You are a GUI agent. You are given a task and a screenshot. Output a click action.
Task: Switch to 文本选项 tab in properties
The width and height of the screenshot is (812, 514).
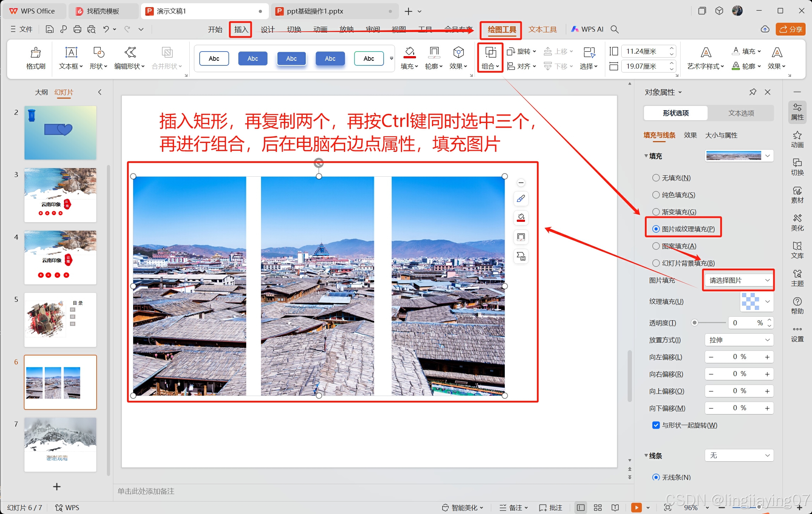point(741,113)
